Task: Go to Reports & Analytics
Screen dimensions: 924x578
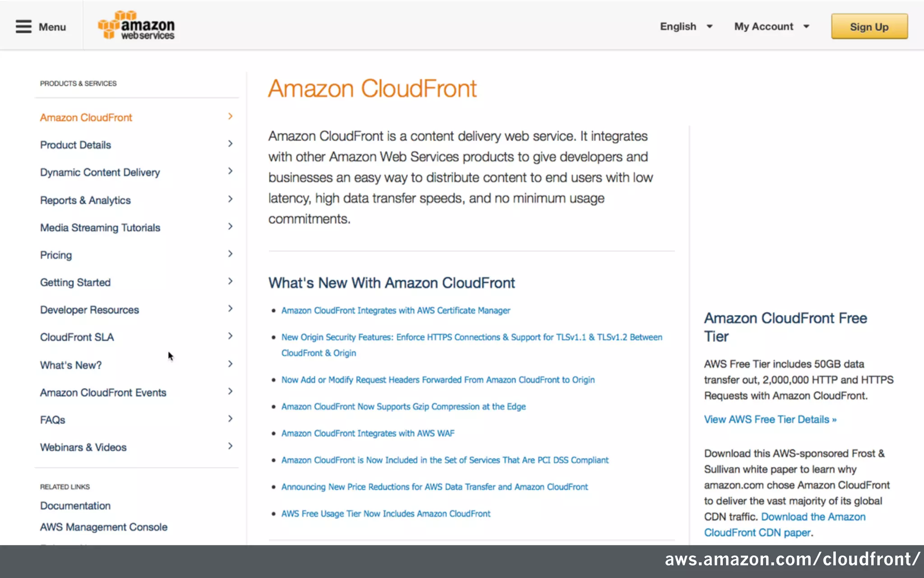Action: [85, 200]
